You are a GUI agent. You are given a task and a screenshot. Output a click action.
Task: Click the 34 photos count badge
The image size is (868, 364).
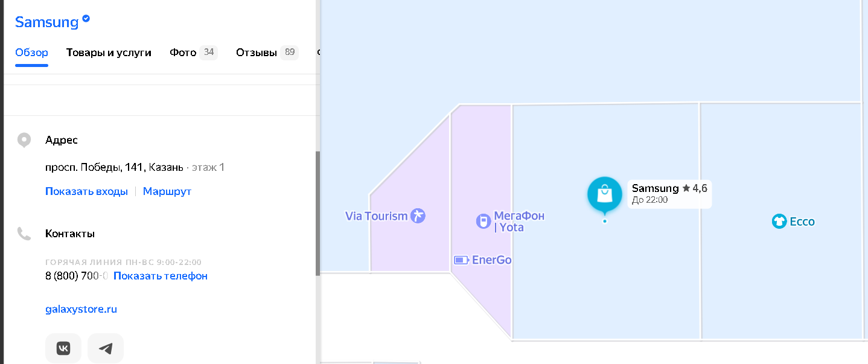(209, 53)
